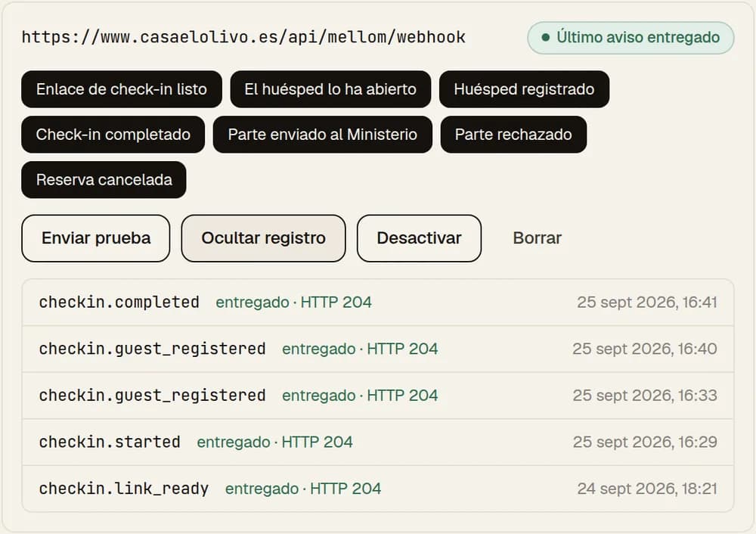Click the webhook URL casaelolivo.es

click(243, 37)
